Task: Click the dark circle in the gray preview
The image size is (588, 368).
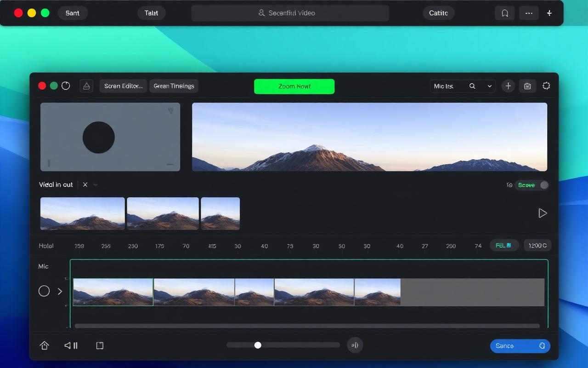Action: 98,138
